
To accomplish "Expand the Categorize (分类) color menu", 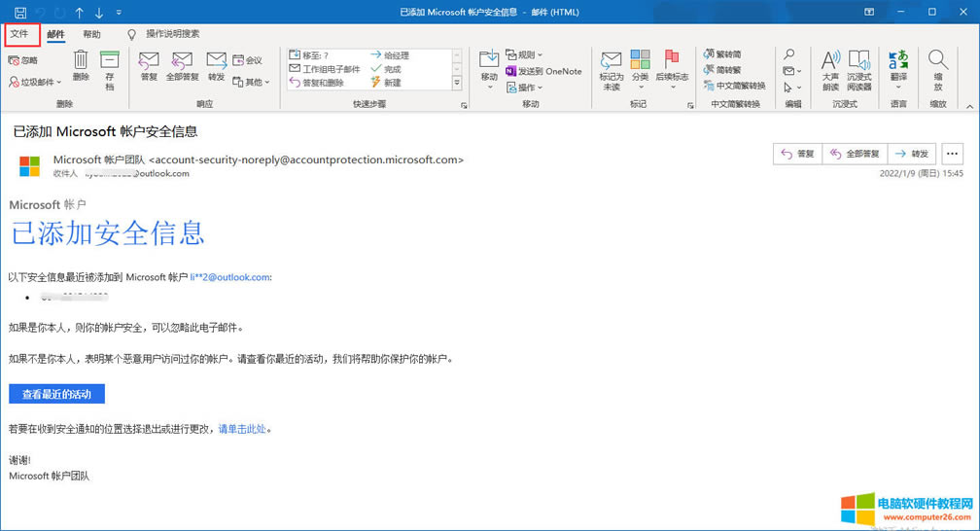I will coord(640,68).
